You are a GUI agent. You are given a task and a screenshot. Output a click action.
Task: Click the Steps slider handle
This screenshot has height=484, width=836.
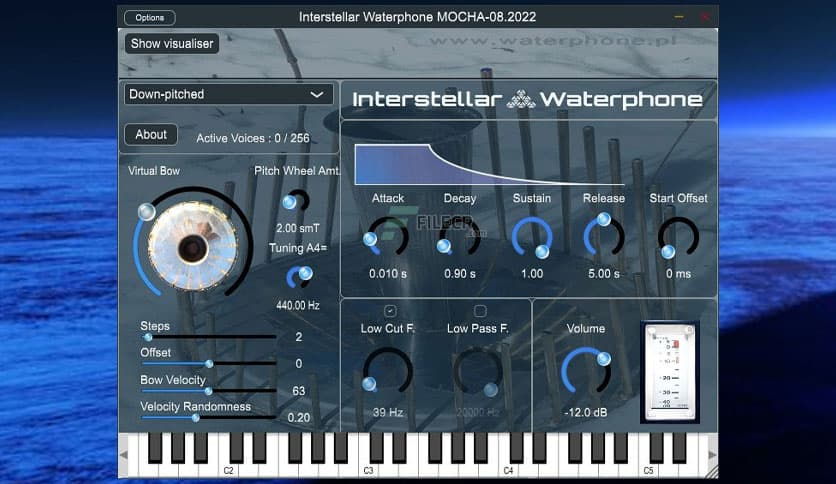[148, 337]
